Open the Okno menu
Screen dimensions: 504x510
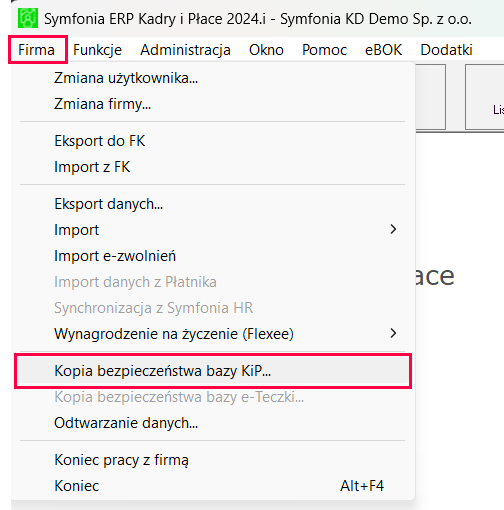point(266,50)
